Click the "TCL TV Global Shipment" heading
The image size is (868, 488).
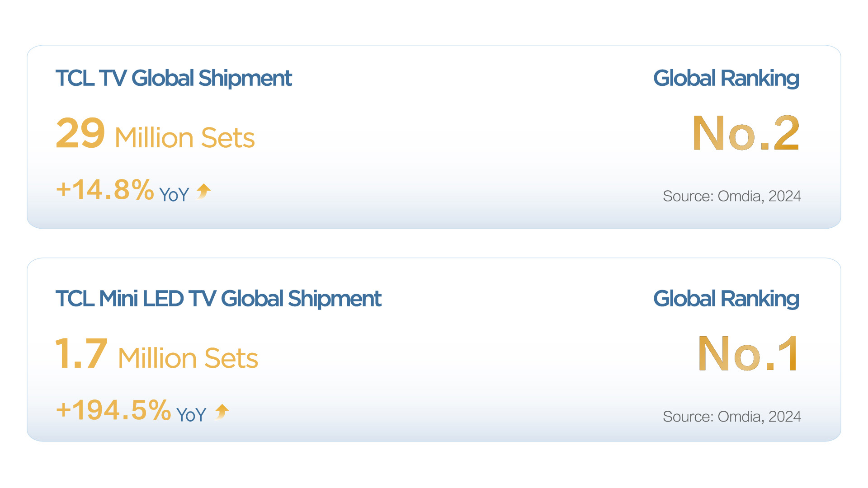(174, 78)
